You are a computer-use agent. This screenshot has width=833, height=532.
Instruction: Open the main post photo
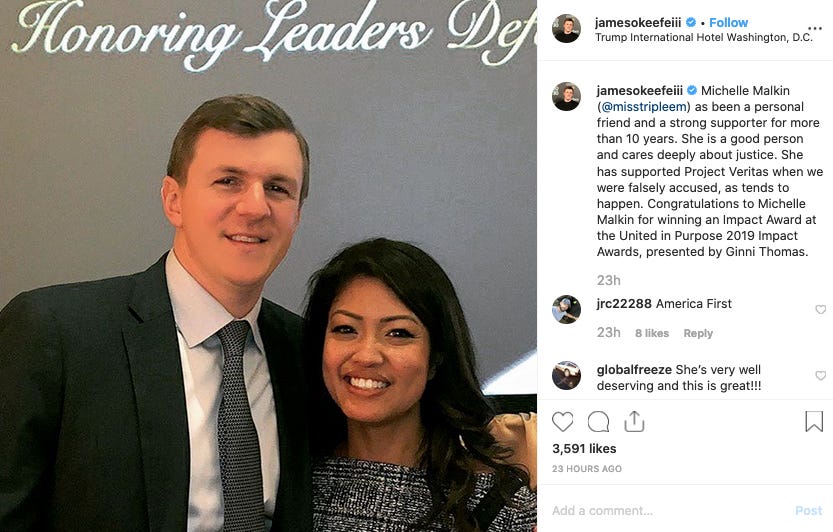[268, 266]
